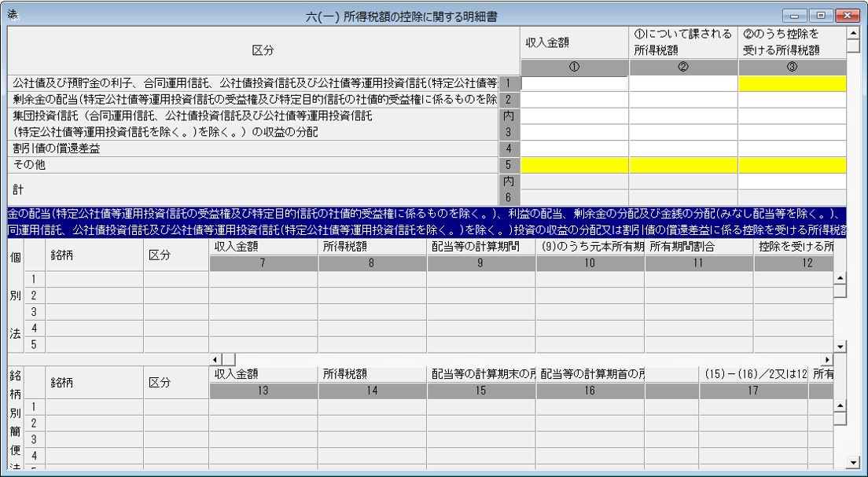Click the 銘柄別簡便法 table scroll up arrow
Viewport: 868px width, 477px height.
coord(840,405)
